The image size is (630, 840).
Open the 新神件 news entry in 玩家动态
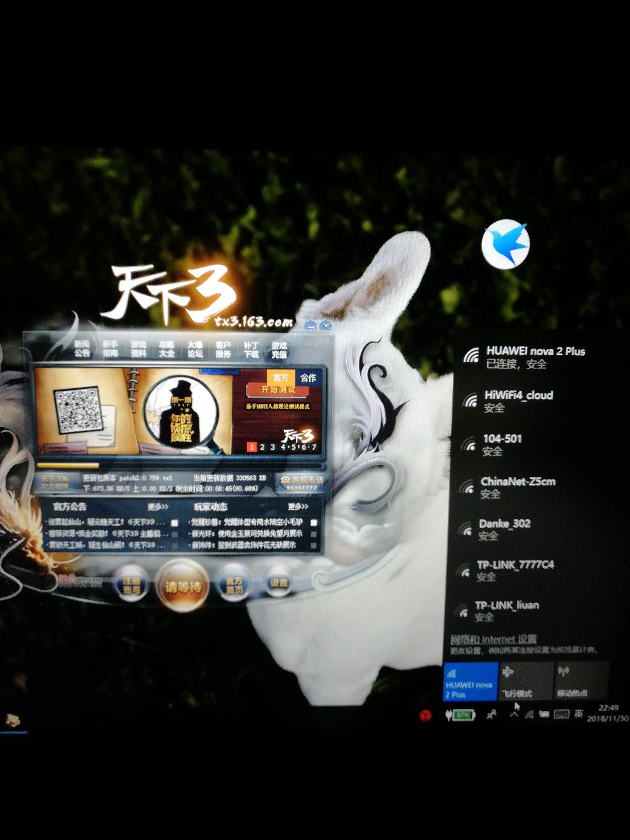pos(245,545)
